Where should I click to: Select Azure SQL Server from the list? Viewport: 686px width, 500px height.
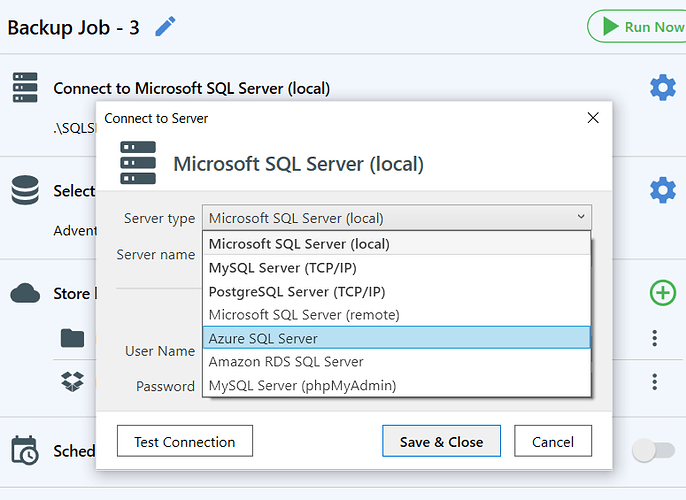396,338
